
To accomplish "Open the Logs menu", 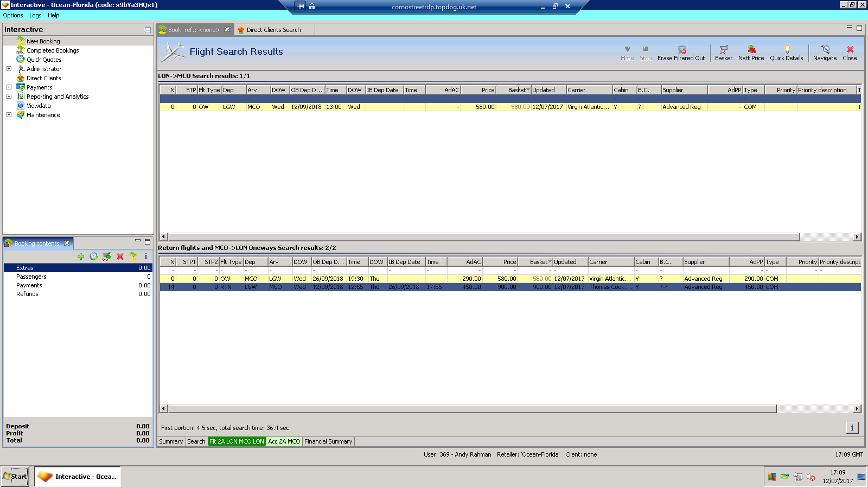I will tap(35, 15).
